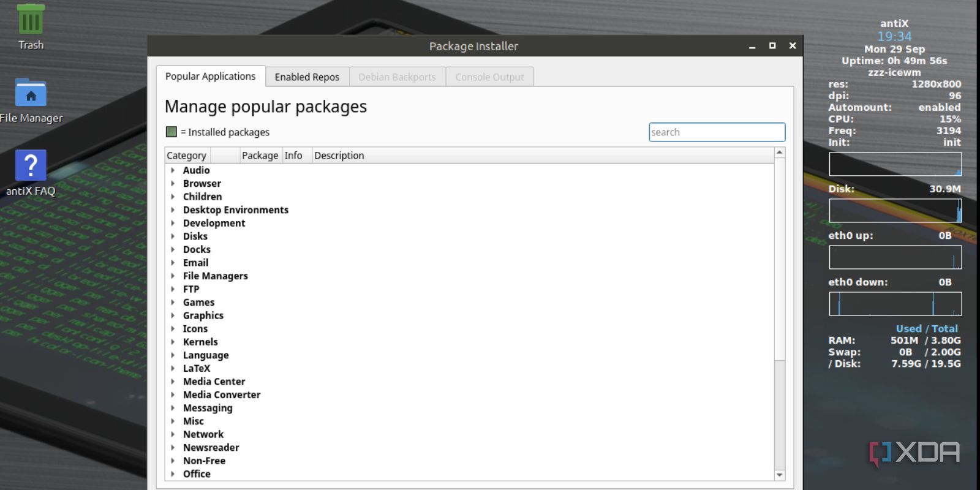Click the list scrollbar up arrow
This screenshot has width=980, height=490.
coord(780,153)
